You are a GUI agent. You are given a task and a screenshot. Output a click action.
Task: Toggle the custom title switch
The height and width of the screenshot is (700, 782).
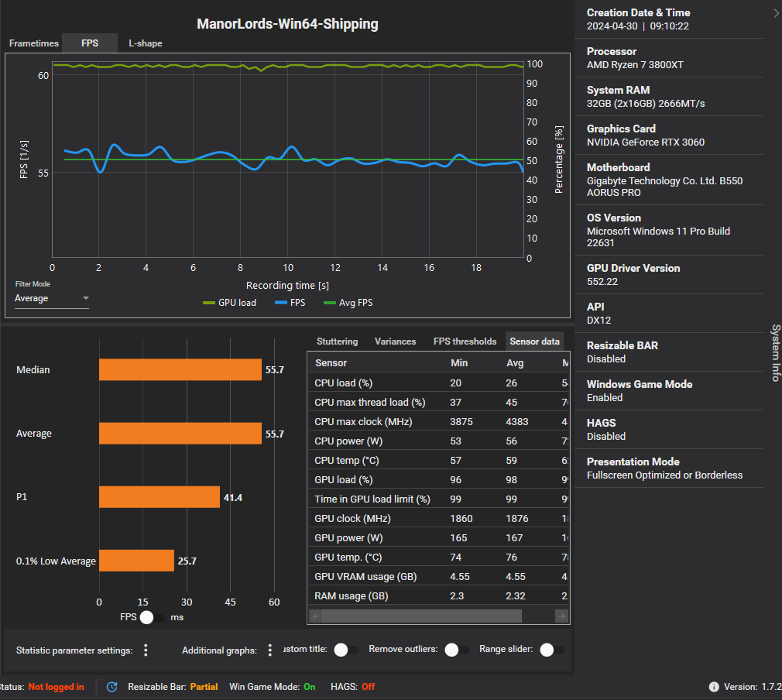point(345,650)
